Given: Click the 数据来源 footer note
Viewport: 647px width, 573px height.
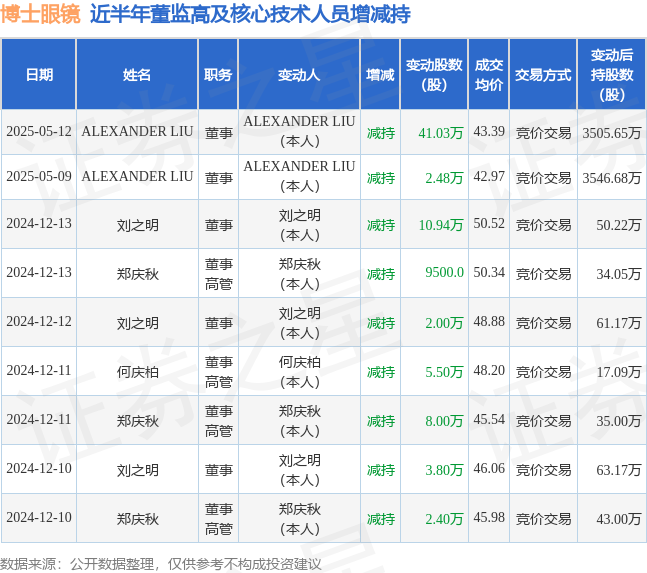Looking at the screenshot, I should coord(161,564).
